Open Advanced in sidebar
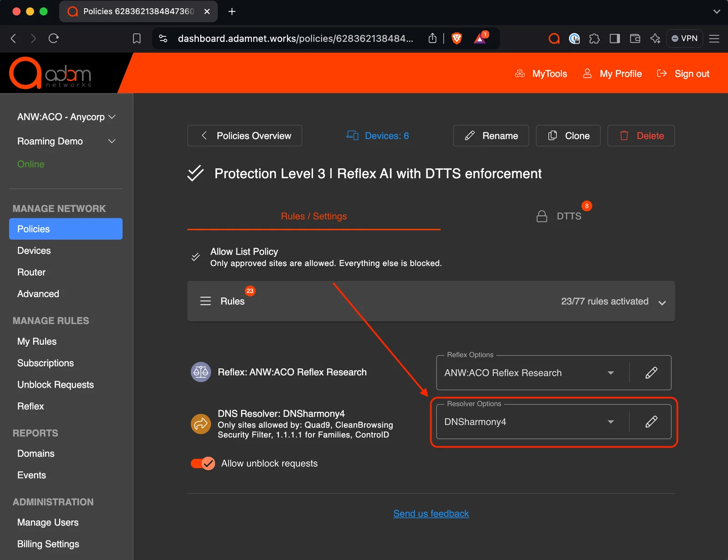The image size is (728, 560). [x=38, y=294]
